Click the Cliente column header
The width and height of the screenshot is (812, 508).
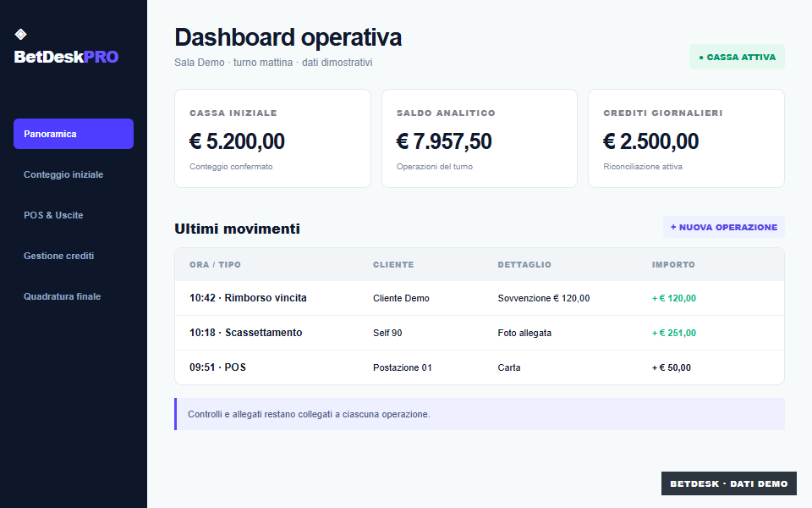pos(393,264)
